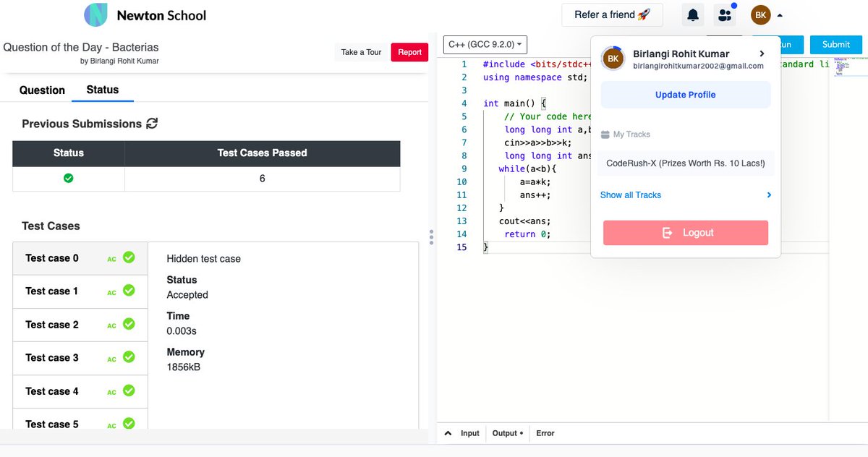Open the notifications bell

coord(693,14)
